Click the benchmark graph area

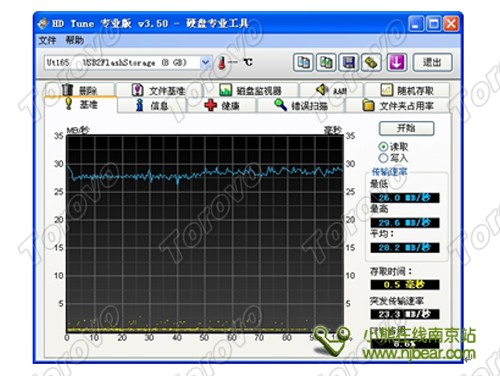(x=205, y=234)
